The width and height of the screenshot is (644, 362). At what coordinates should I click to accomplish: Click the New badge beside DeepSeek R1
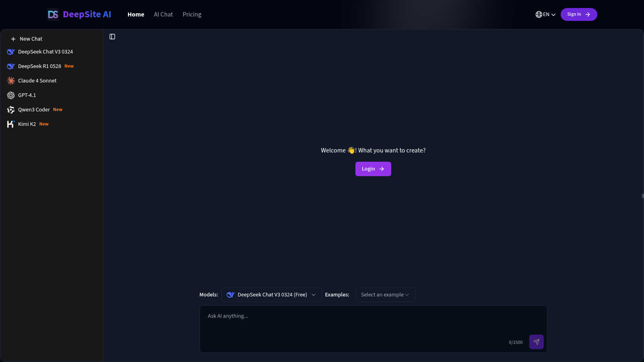point(69,66)
